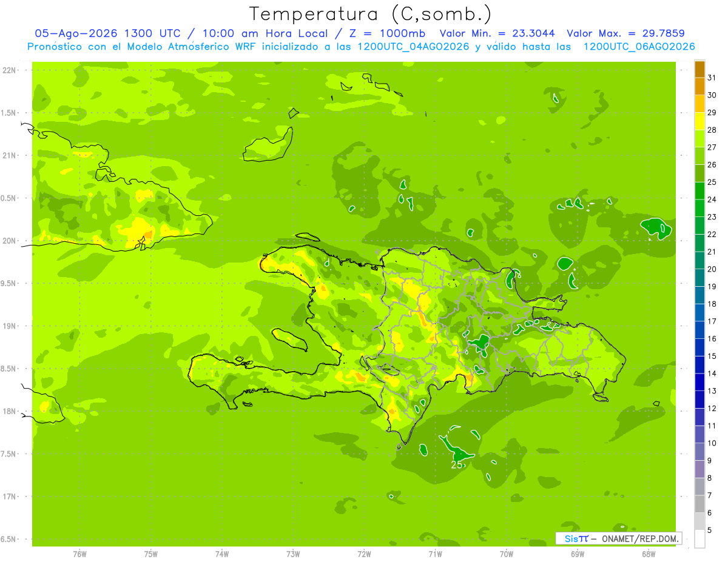Click the 25–26 colorbar segment
Screen dimensions: 728x562
pos(699,173)
